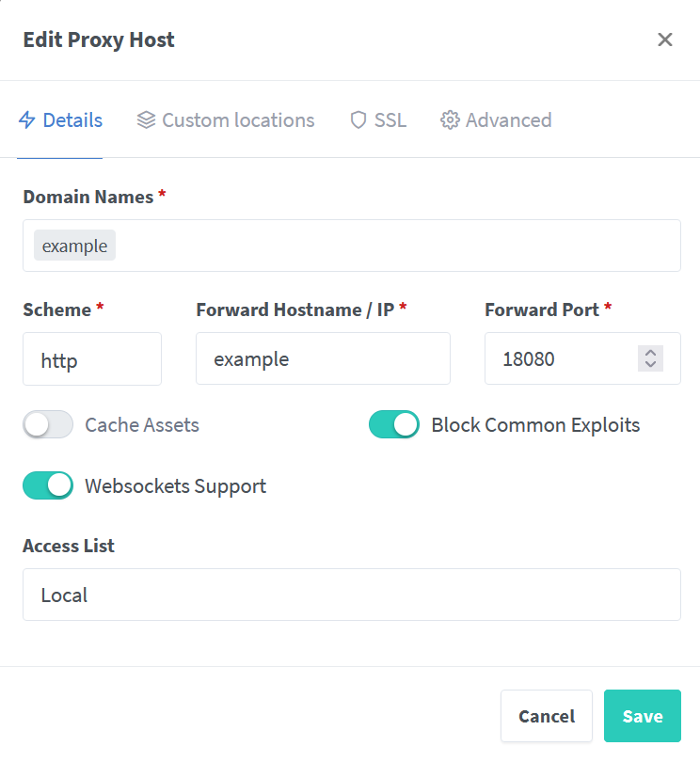Enable the Cache Assets toggle
The height and width of the screenshot is (762, 700).
[48, 424]
